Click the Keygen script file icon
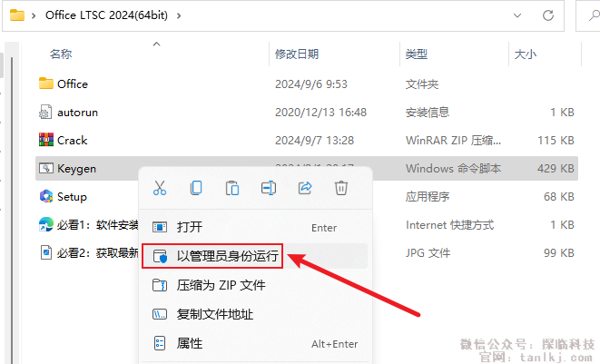 coord(46,168)
